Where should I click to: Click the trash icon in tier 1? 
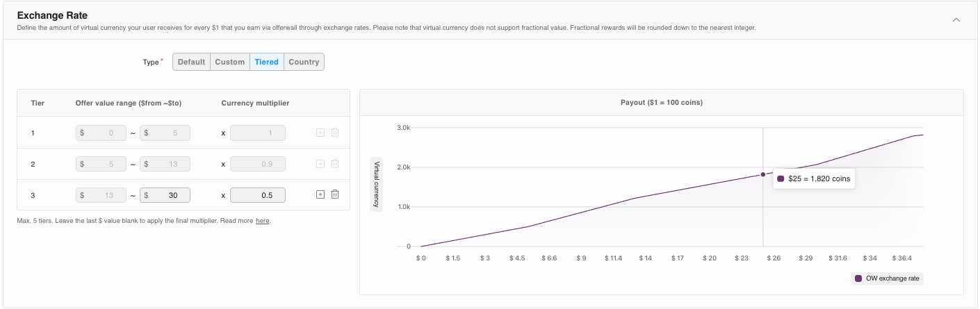(335, 132)
